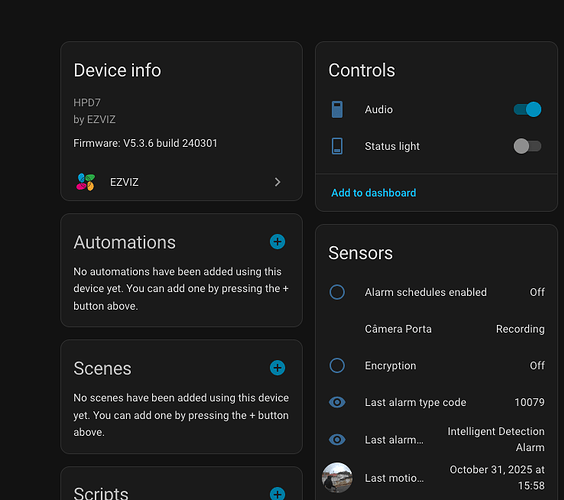Click the Audio speaker icon
564x500 pixels.
point(337,109)
